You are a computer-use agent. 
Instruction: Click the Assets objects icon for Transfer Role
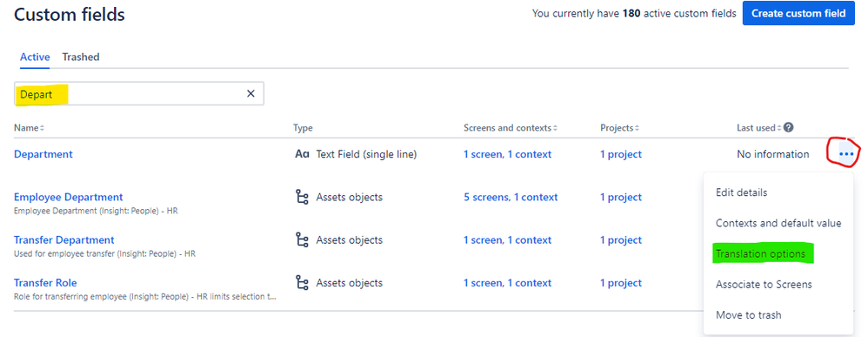pyautogui.click(x=303, y=283)
